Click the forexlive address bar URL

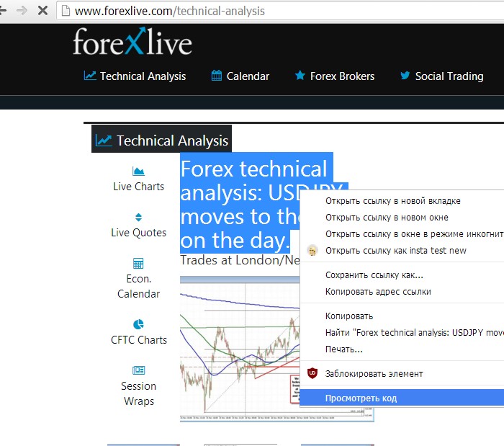(x=170, y=11)
